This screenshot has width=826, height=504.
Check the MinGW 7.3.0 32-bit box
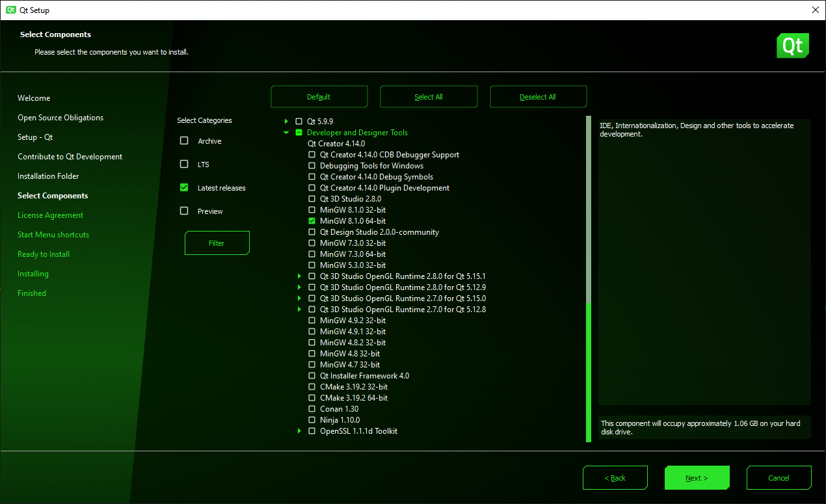(312, 243)
